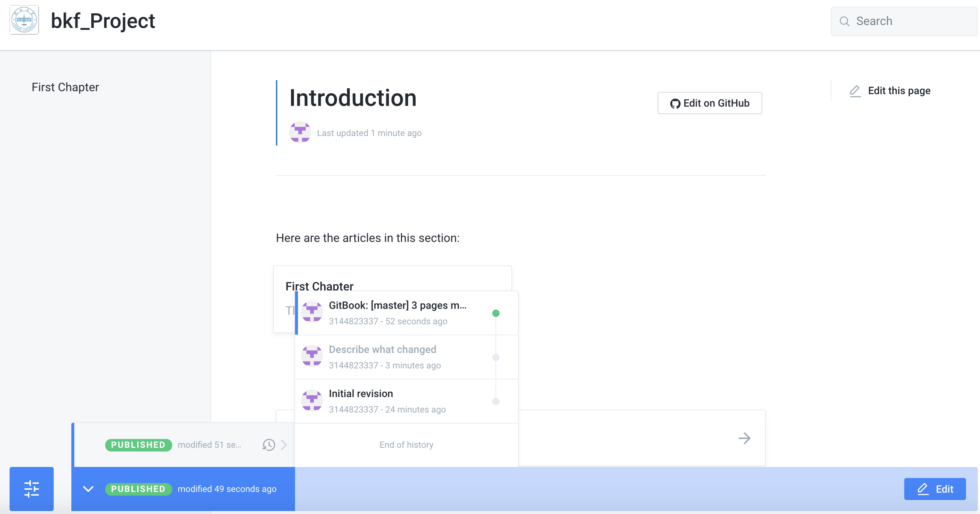980x514 pixels.
Task: Click the author avatar under Introduction
Action: coord(300,132)
